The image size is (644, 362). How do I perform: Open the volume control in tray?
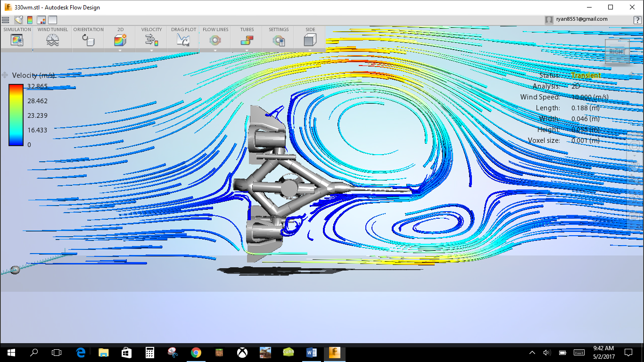tap(546, 353)
